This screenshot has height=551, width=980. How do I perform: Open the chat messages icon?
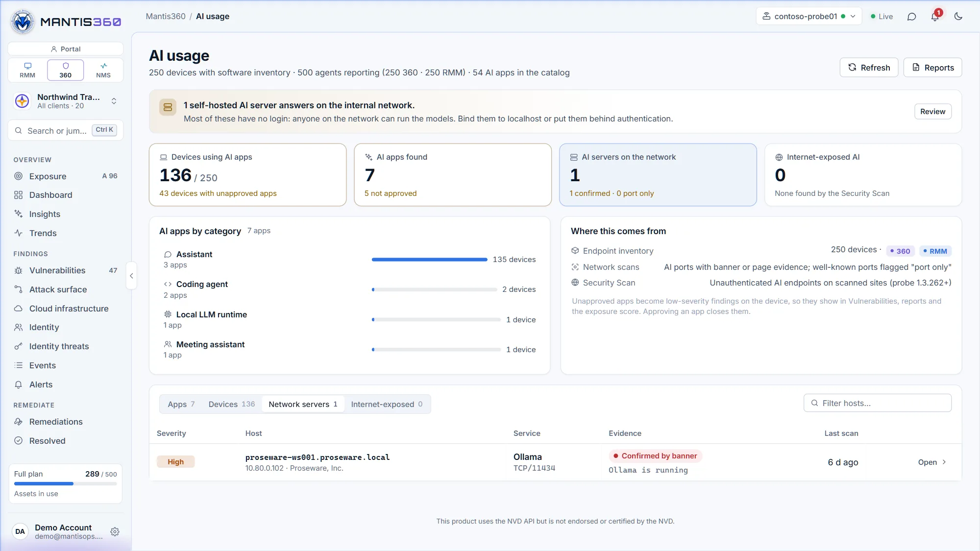911,16
